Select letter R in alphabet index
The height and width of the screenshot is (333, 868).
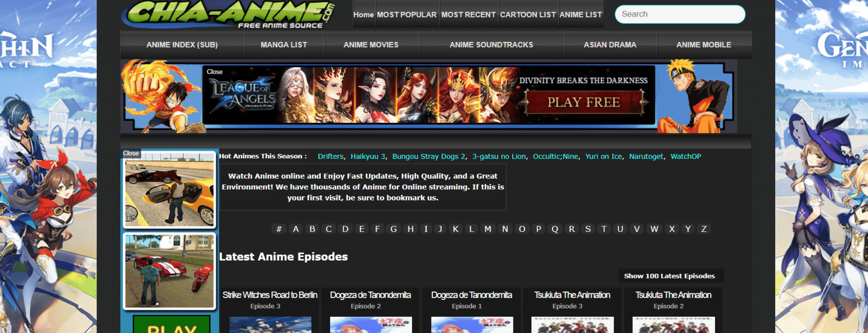click(x=572, y=229)
